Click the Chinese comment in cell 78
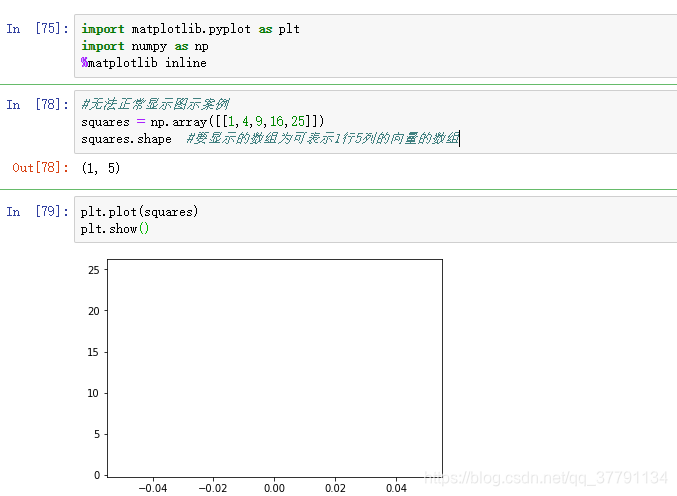677x496 pixels. point(155,104)
